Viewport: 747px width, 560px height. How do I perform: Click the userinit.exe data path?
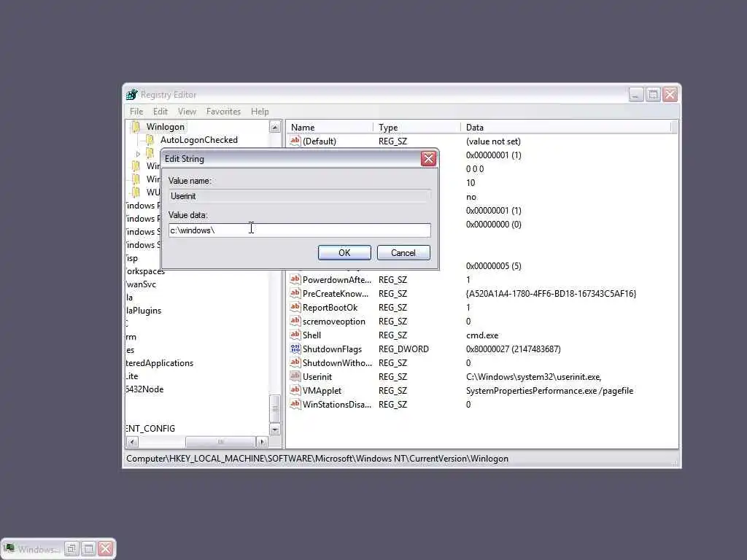[533, 377]
